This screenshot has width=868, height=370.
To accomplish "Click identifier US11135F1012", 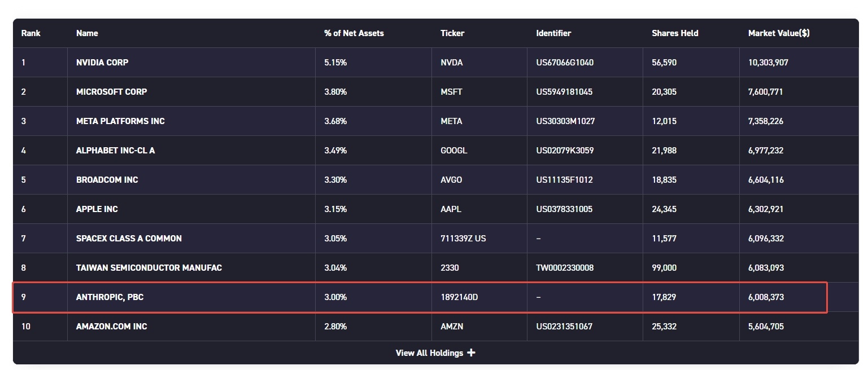I will point(564,180).
